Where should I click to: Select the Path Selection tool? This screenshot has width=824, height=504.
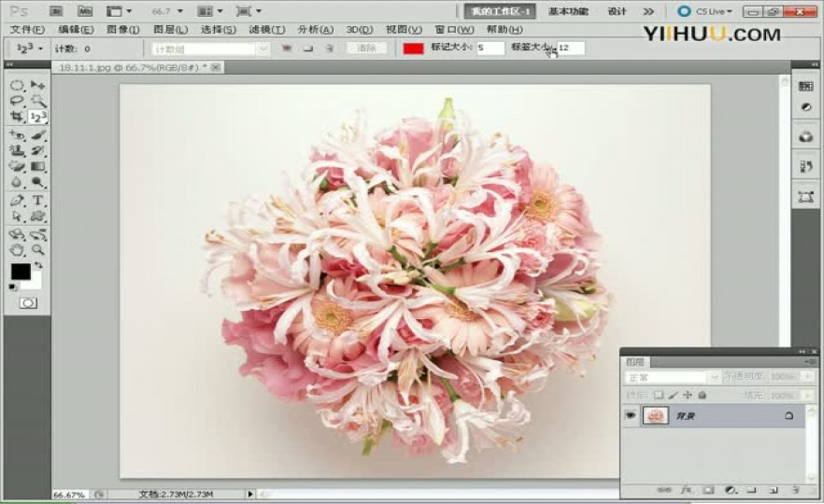[18, 217]
